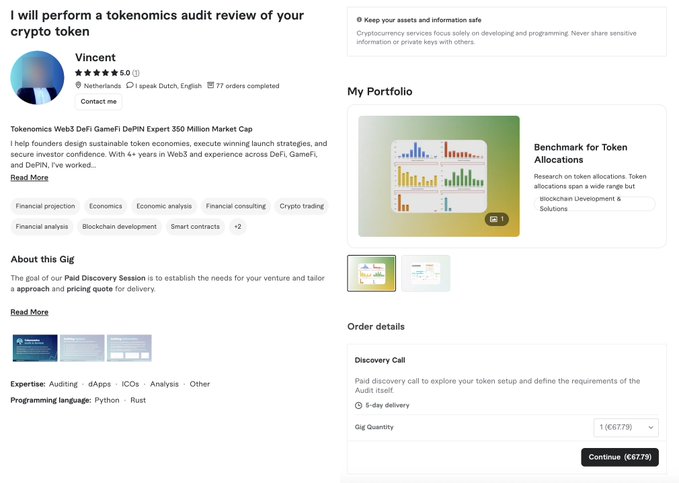Select the second portfolio thumbnail
The height and width of the screenshot is (483, 679).
point(425,273)
